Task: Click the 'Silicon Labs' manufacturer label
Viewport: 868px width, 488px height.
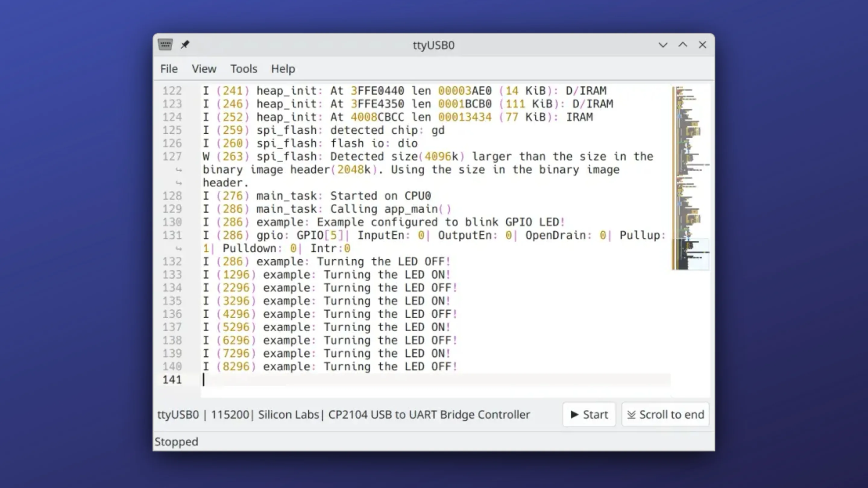Action: (x=288, y=414)
